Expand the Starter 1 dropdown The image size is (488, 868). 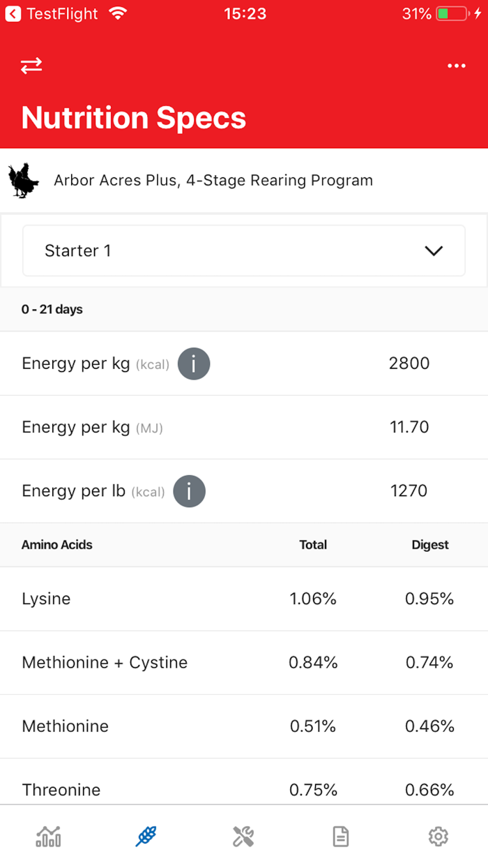(243, 250)
